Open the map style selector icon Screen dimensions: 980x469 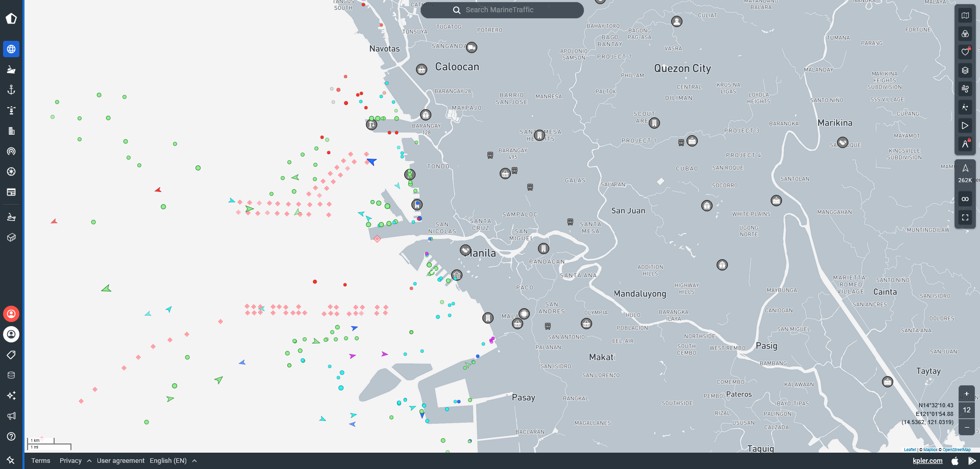tap(965, 15)
